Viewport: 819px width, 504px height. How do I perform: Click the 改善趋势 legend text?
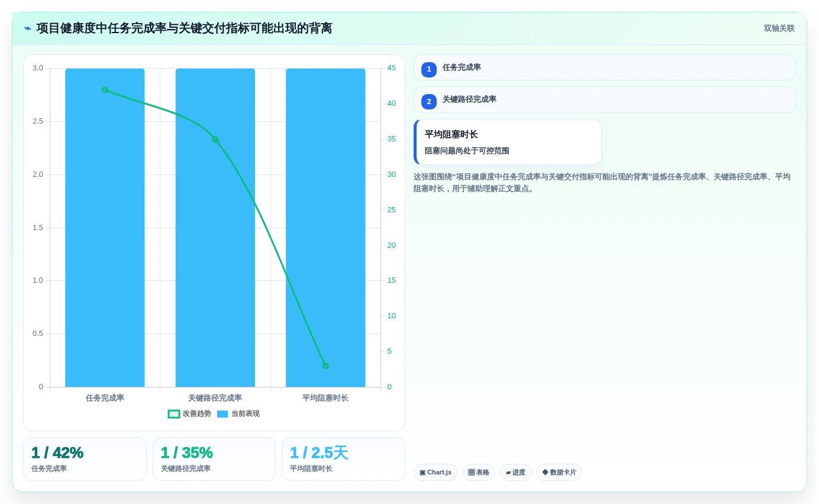click(197, 414)
